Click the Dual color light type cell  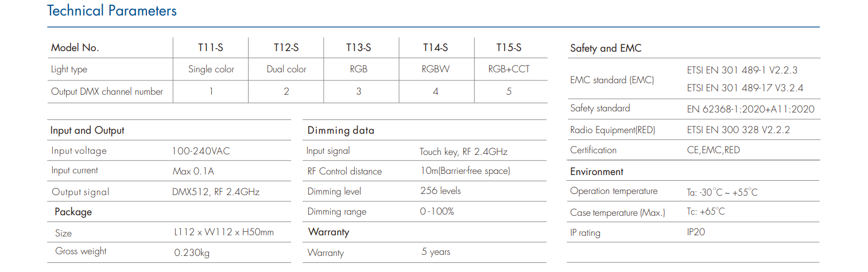pyautogui.click(x=286, y=69)
